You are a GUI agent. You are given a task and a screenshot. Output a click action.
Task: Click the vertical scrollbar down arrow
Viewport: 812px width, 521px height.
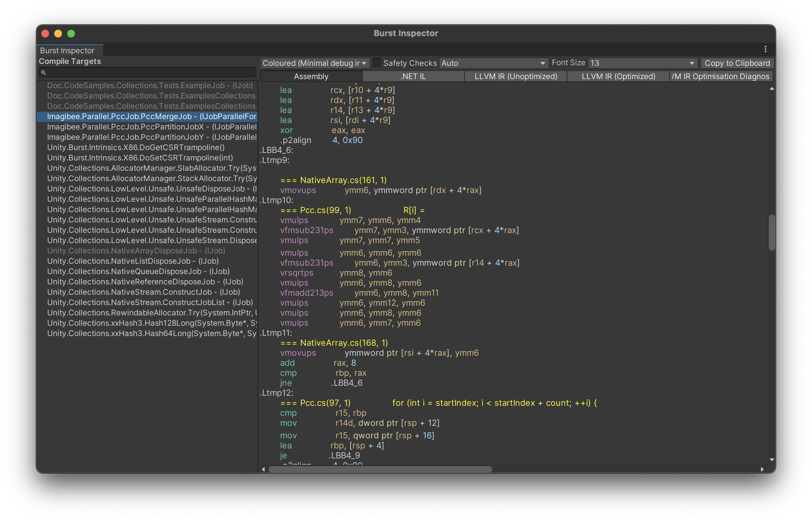point(772,459)
